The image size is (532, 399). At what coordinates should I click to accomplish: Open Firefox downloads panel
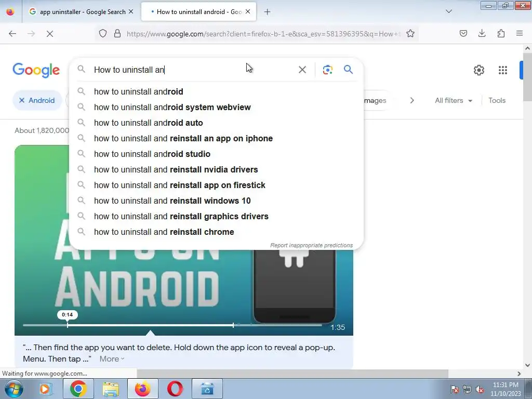click(482, 34)
